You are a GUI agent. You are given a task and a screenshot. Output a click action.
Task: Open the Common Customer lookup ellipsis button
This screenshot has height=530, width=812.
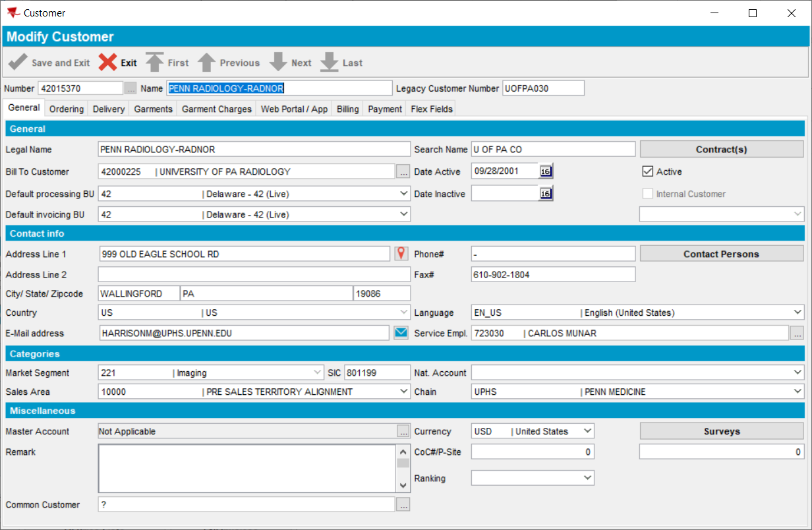pyautogui.click(x=403, y=504)
